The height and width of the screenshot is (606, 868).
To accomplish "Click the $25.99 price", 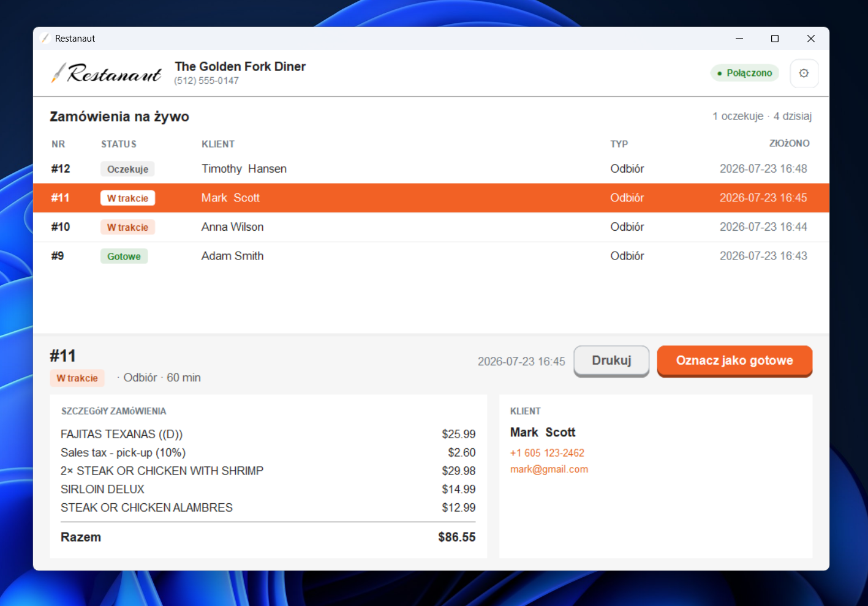I will pos(459,434).
